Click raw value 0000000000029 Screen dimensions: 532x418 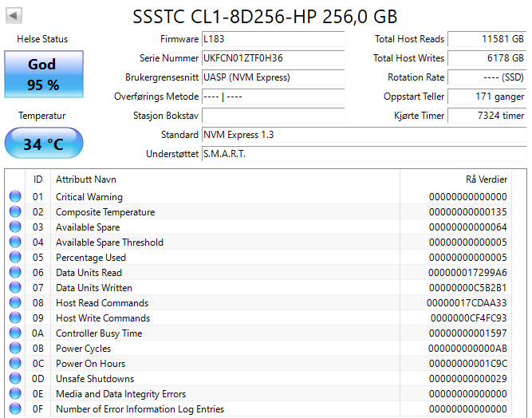point(468,379)
